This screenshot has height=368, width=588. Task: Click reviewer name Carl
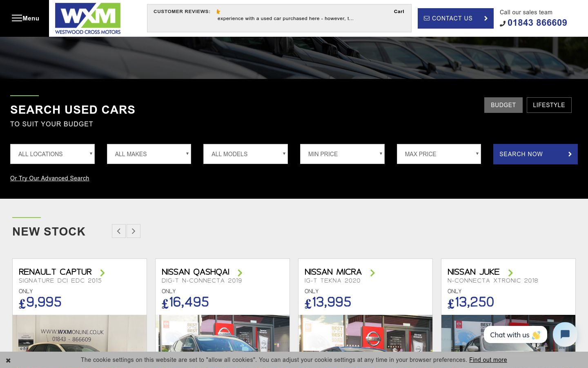tap(399, 11)
